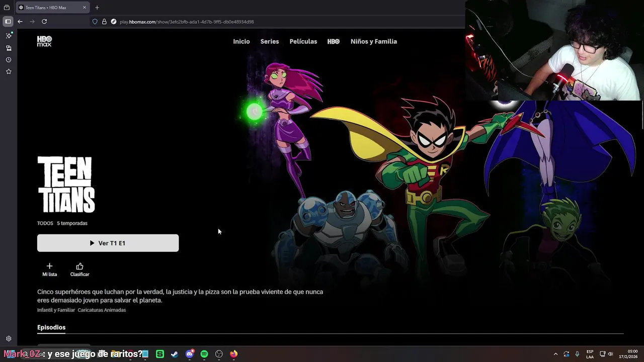Click the forward navigation arrow
Screen dimensions: 644x362
[x=32, y=22]
